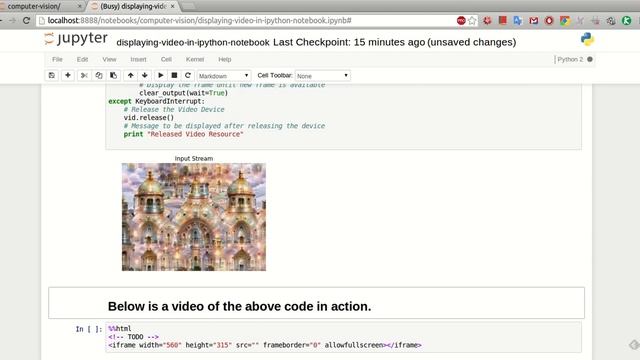Paste cells below icon
Screen dimensions: 640x360
113,76
